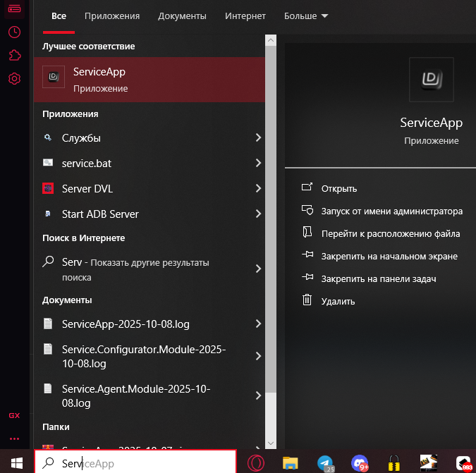
Task: Switch to the Документы tab
Action: click(x=182, y=16)
